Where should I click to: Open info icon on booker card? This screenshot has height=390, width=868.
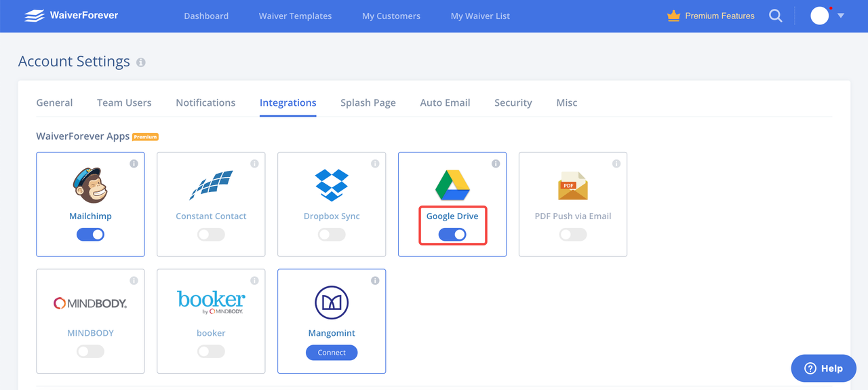coord(254,281)
